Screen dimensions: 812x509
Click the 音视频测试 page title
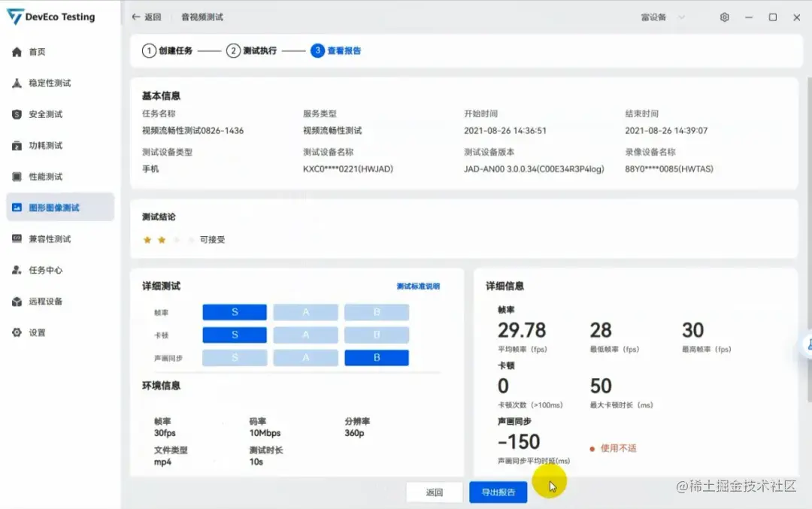pos(202,17)
